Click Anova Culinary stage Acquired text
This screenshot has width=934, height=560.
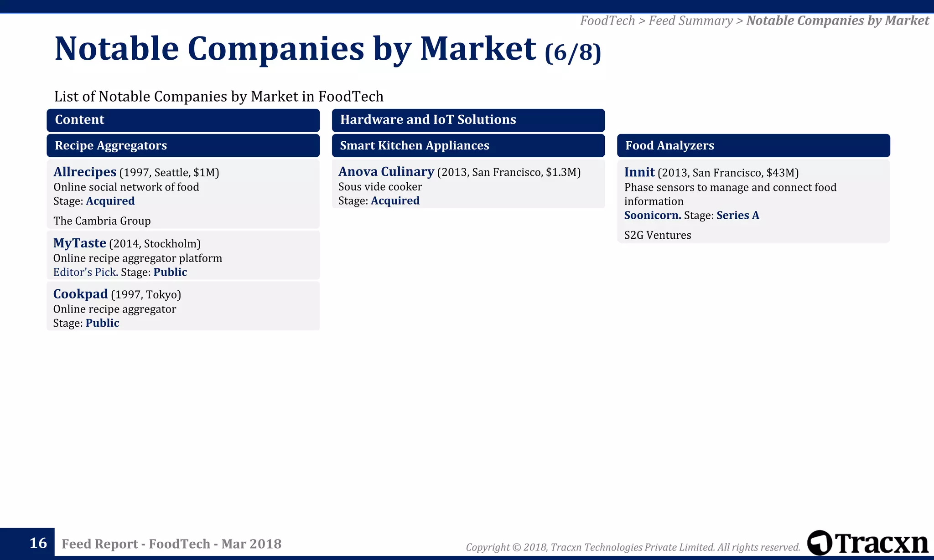[x=395, y=200]
